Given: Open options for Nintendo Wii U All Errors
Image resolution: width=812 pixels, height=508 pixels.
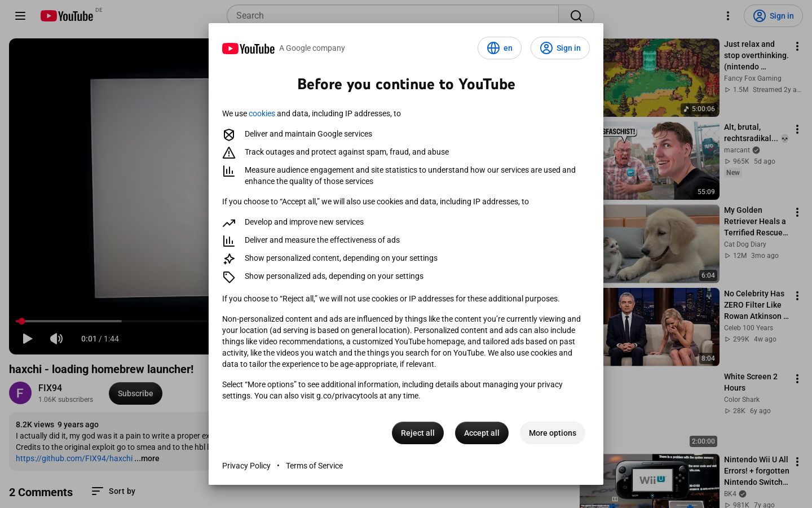Looking at the screenshot, I should coord(797,462).
